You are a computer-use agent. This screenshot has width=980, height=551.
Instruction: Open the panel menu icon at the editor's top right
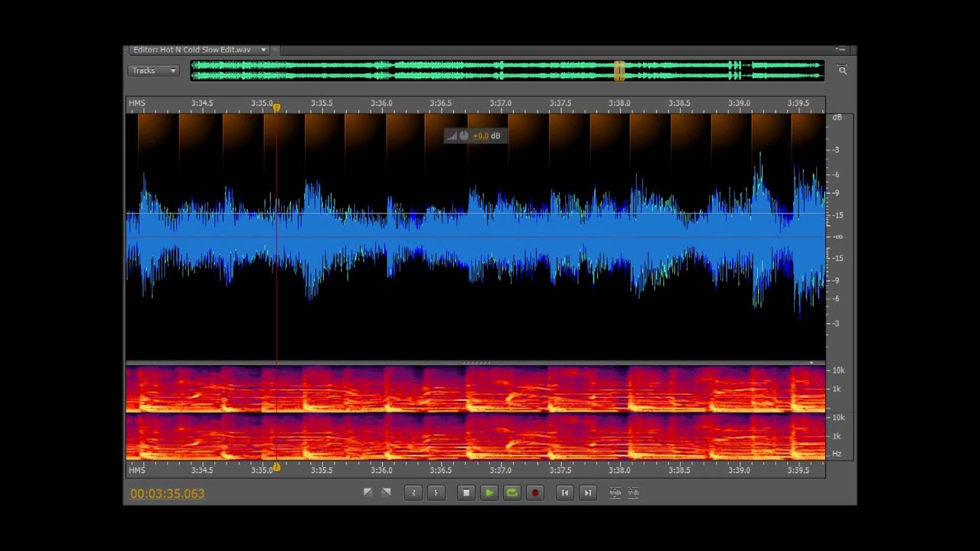tap(841, 50)
